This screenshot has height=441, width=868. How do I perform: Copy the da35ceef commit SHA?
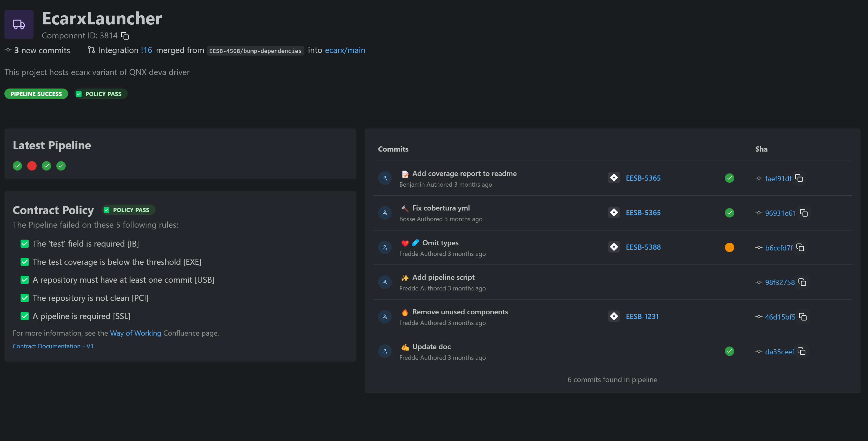coord(802,351)
